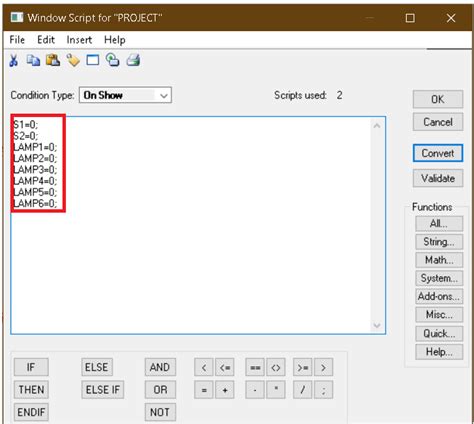Insert the IF keyword
Image resolution: width=474 pixels, height=424 pixels.
[31, 367]
